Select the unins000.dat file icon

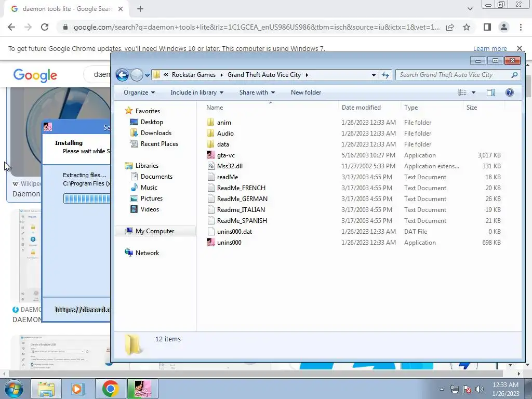click(211, 231)
